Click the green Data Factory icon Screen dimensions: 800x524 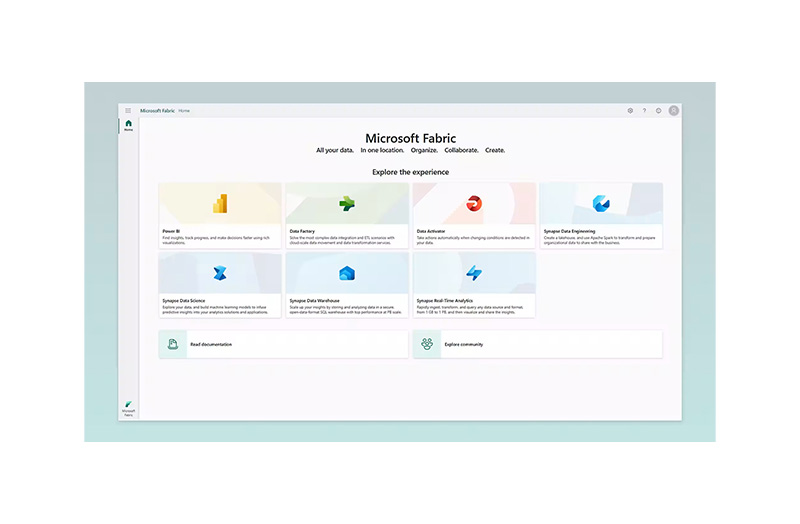pyautogui.click(x=347, y=204)
